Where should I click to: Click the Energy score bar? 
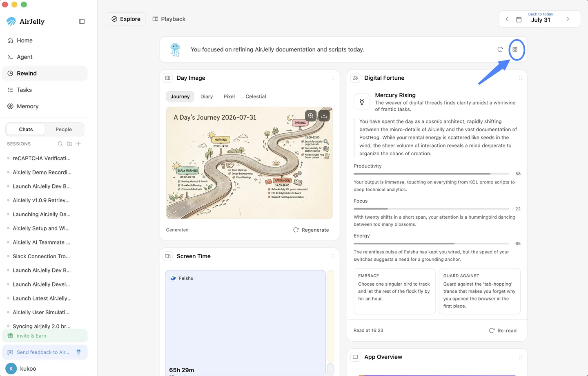[431, 244]
